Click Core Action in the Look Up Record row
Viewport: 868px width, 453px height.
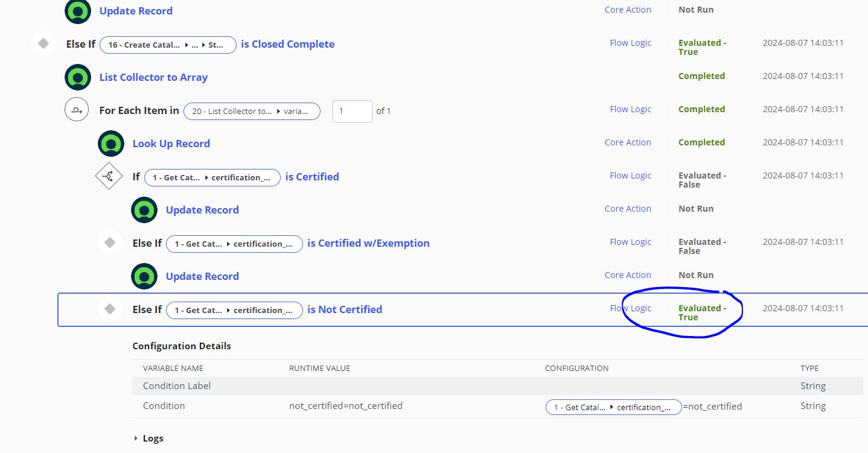628,142
